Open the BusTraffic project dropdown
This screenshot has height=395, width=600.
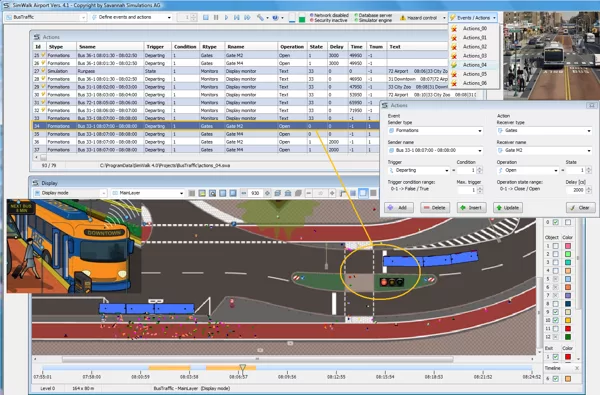(46, 17)
